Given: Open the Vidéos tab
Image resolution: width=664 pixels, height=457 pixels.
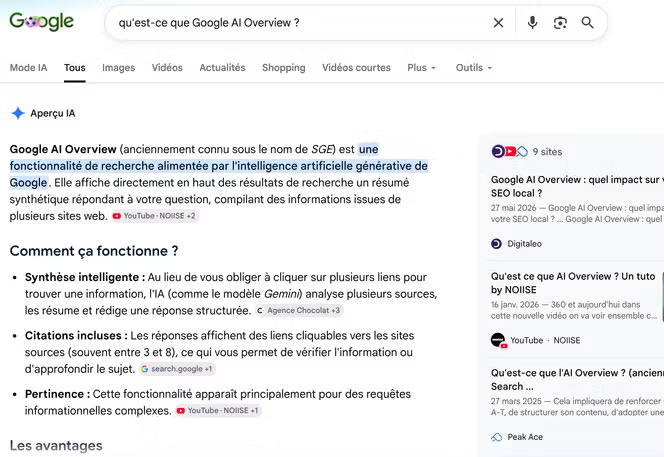Looking at the screenshot, I should 167,68.
